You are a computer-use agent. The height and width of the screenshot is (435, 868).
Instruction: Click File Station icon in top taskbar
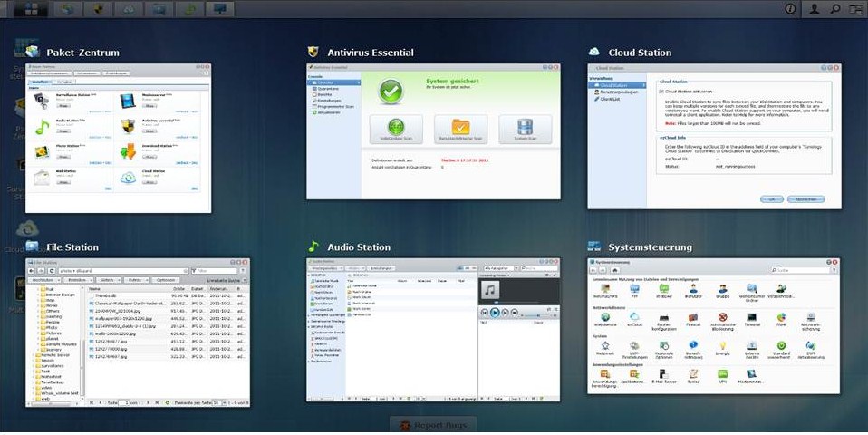point(159,9)
